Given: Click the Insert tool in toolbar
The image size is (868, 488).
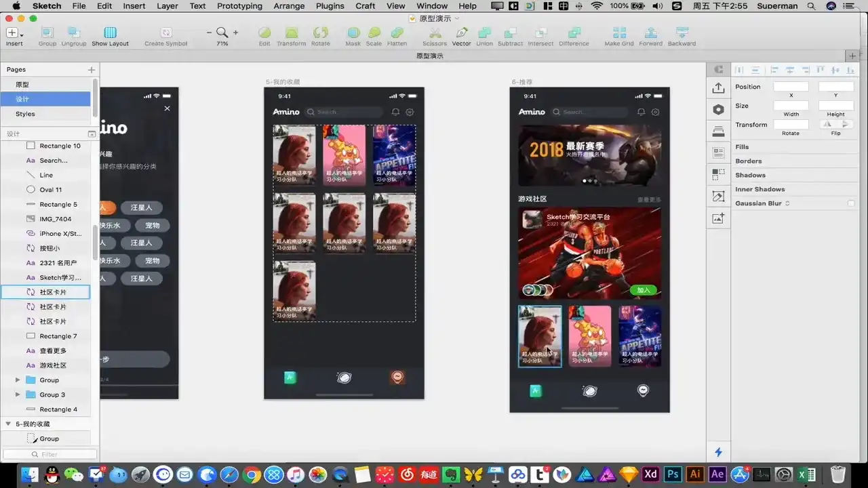Looking at the screenshot, I should point(14,33).
